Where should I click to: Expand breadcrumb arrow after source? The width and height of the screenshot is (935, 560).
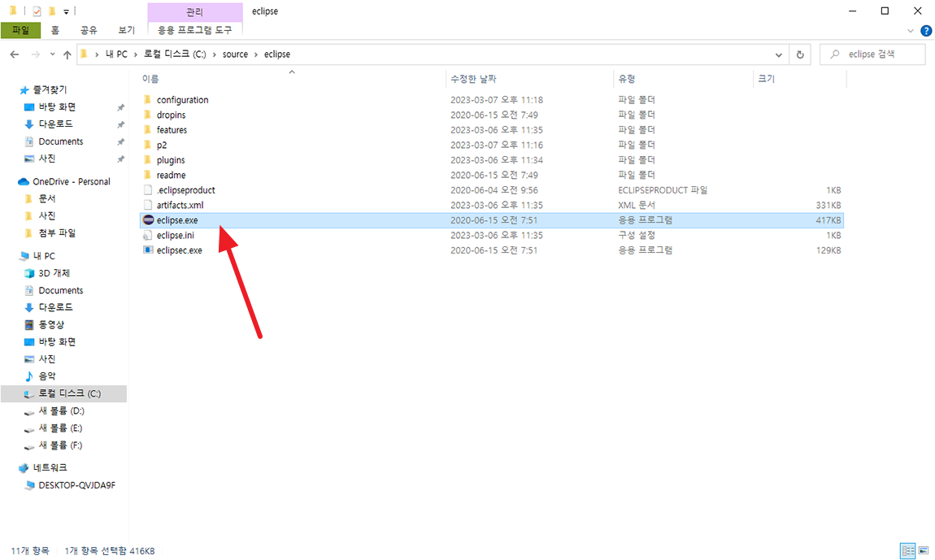pyautogui.click(x=256, y=54)
